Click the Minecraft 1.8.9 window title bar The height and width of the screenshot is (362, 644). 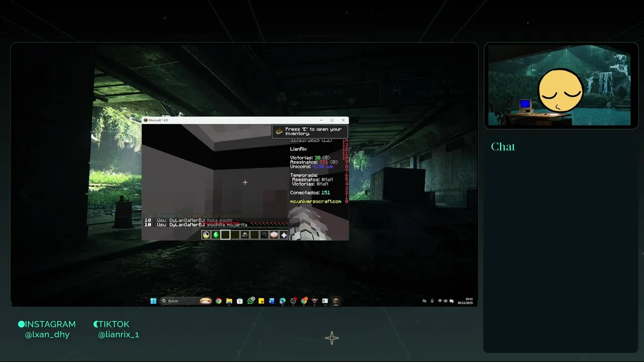pos(245,120)
